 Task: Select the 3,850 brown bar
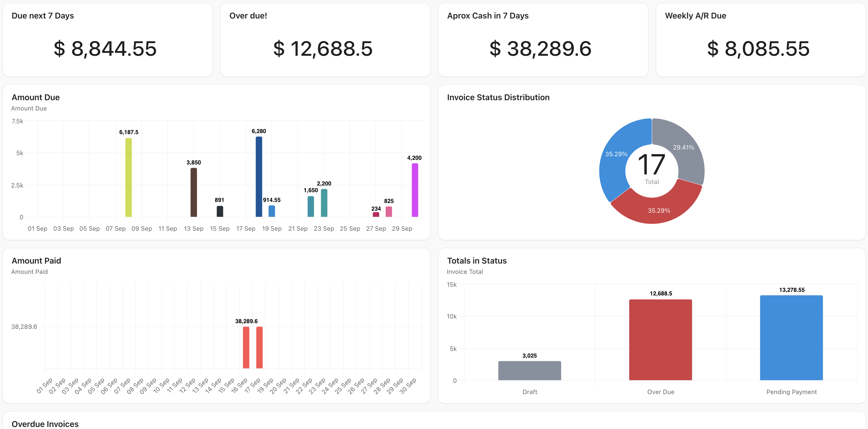(x=194, y=192)
